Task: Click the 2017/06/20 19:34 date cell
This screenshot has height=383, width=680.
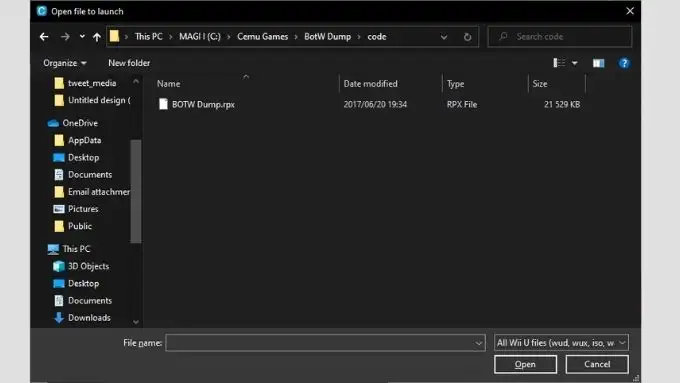Action: (375, 105)
